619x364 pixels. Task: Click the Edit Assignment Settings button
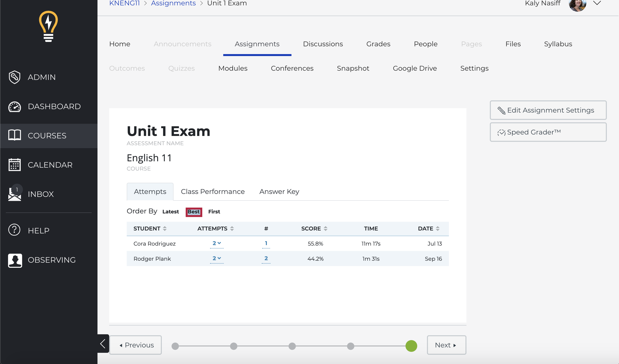pyautogui.click(x=548, y=110)
